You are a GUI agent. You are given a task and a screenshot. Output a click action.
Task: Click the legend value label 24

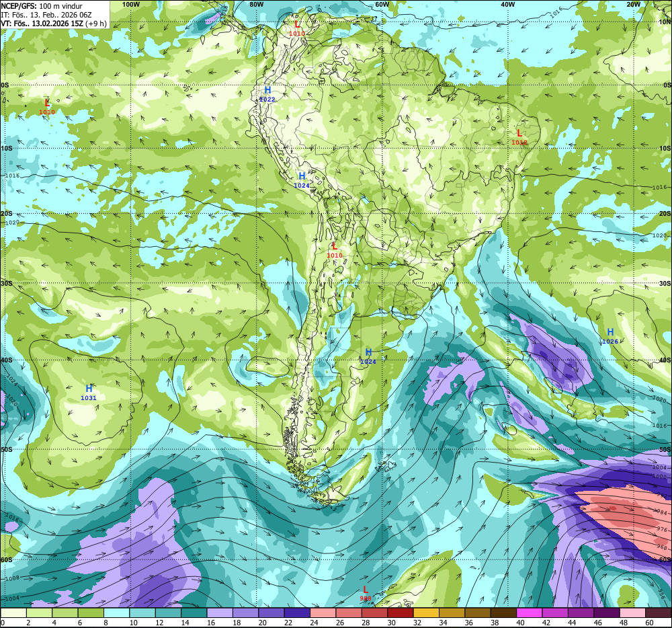point(314,623)
